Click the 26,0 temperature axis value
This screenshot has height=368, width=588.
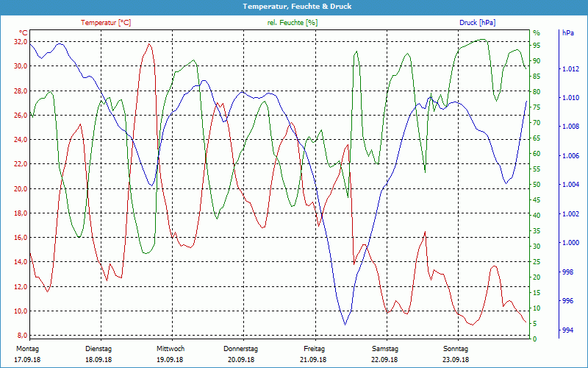click(x=21, y=116)
